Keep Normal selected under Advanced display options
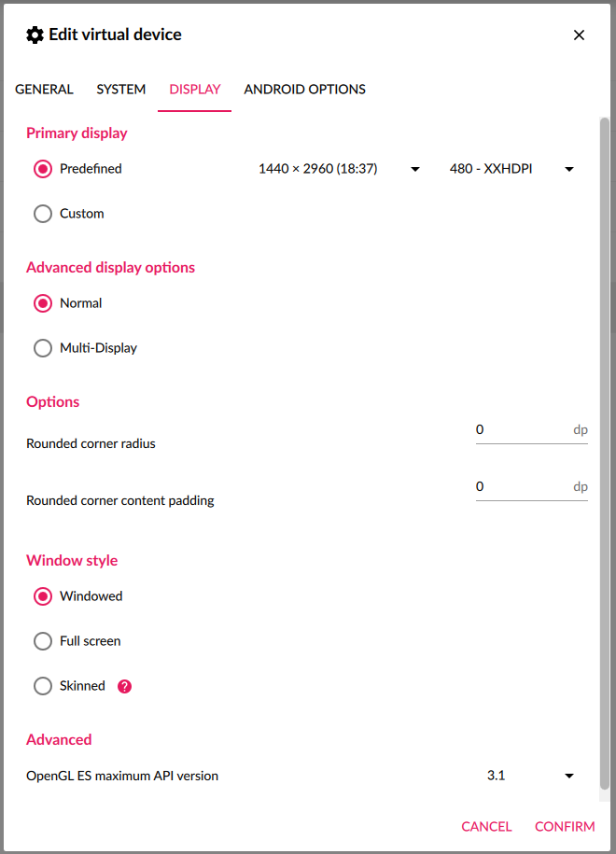 [x=42, y=302]
